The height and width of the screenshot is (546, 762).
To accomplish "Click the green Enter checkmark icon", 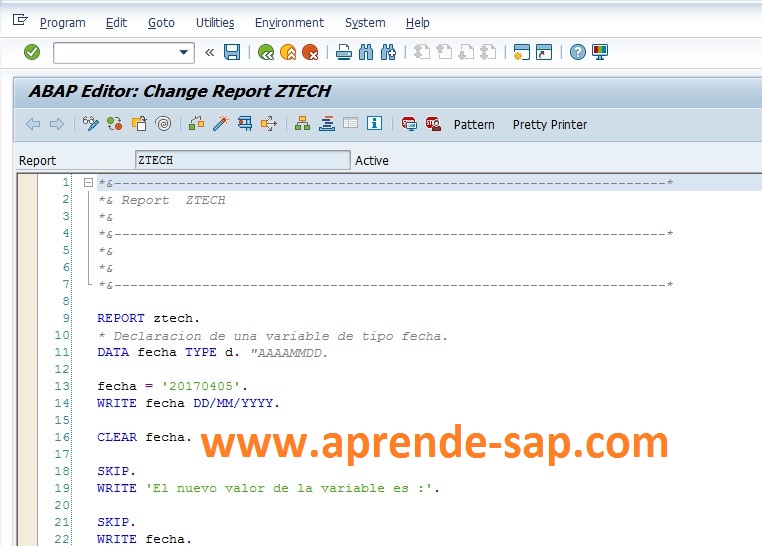I will point(32,52).
